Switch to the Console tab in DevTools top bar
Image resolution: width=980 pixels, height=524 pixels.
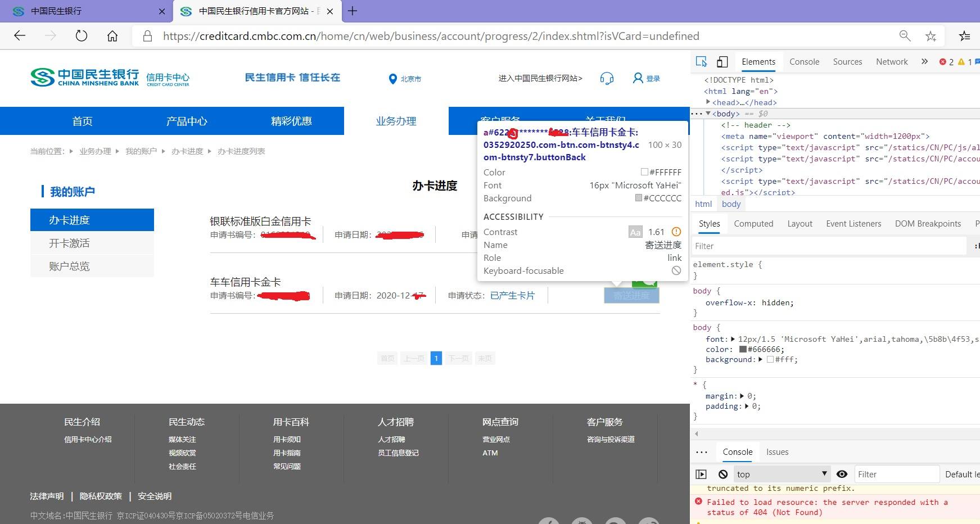click(804, 62)
